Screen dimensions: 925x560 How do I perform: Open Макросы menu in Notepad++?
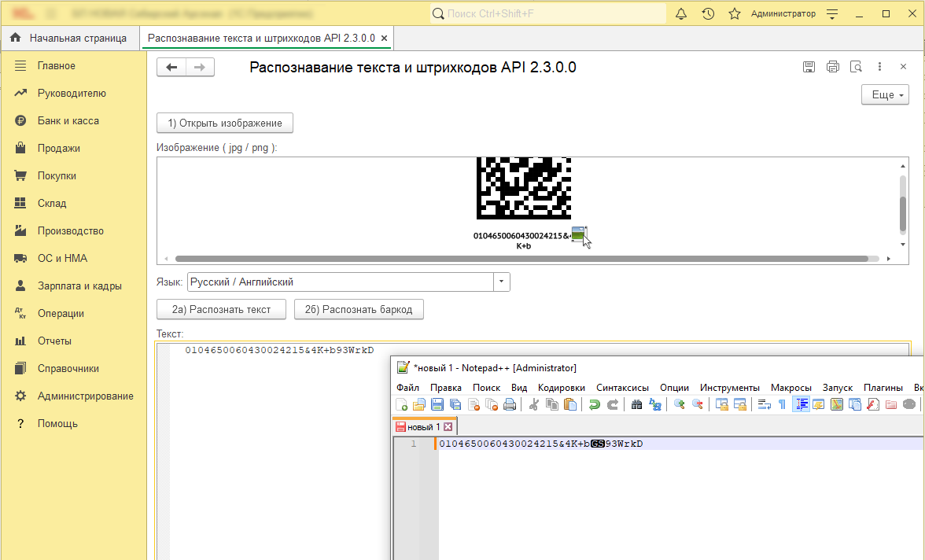791,387
